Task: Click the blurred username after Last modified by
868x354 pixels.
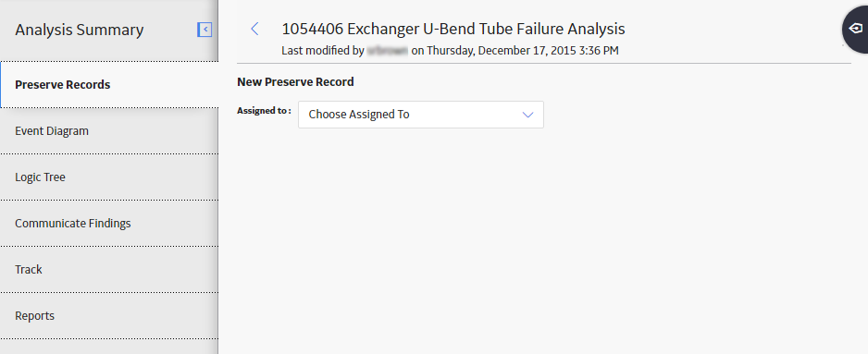Action: point(388,51)
